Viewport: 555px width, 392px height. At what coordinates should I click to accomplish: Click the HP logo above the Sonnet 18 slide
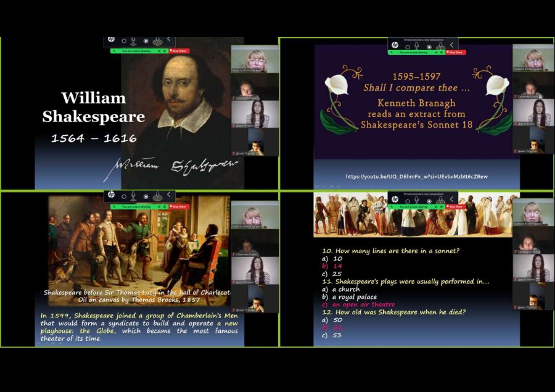coord(395,45)
